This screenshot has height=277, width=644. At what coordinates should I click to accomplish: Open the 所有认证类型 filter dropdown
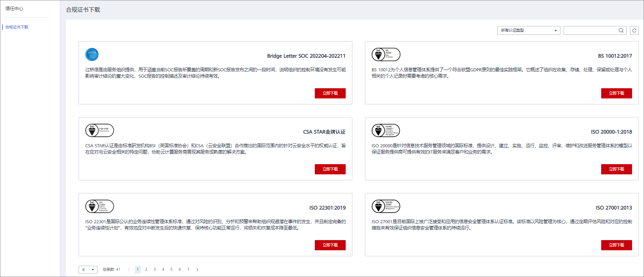pyautogui.click(x=529, y=31)
